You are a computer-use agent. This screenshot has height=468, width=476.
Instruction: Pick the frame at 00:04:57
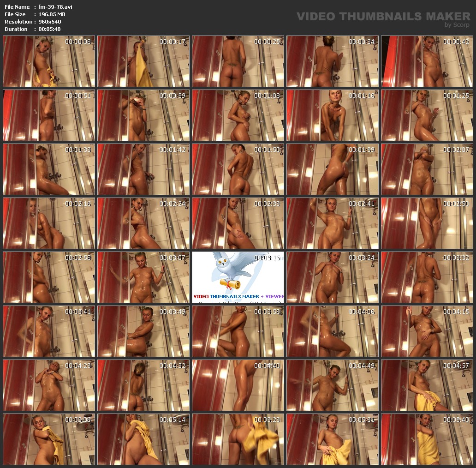click(x=427, y=385)
